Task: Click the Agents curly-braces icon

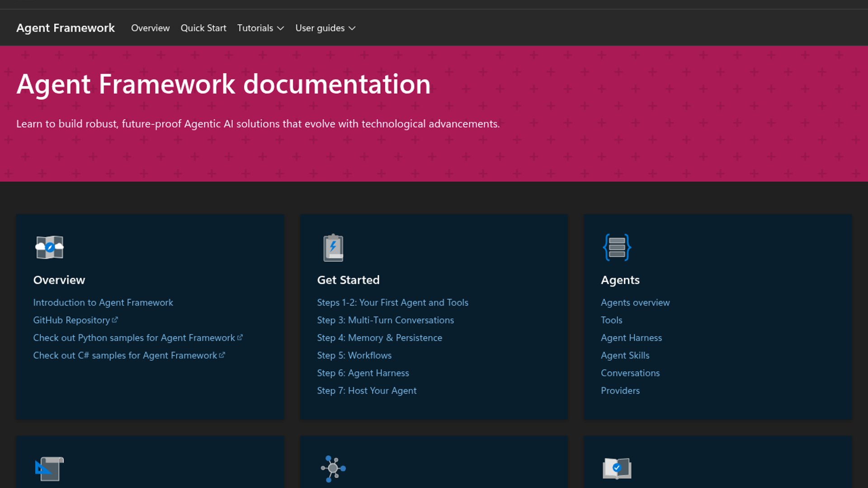Action: point(617,247)
